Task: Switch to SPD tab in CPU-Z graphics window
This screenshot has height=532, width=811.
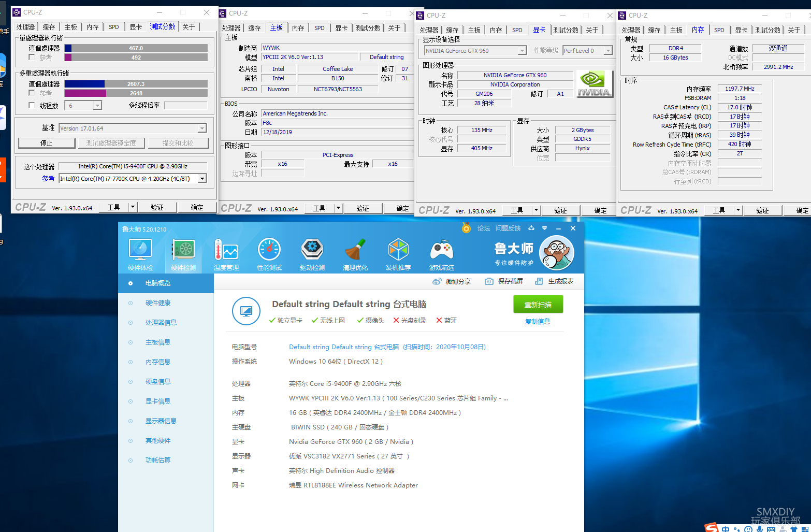Action: (x=517, y=30)
